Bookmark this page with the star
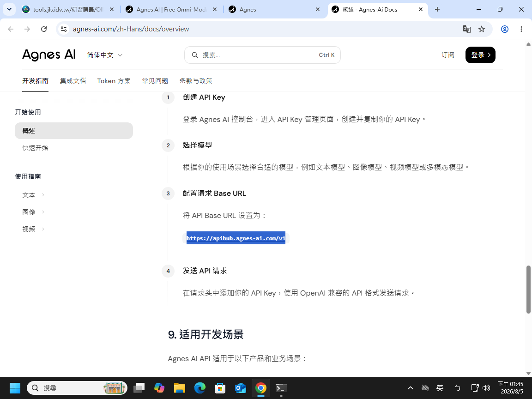Screen dimensions: 532x399 click(482, 29)
